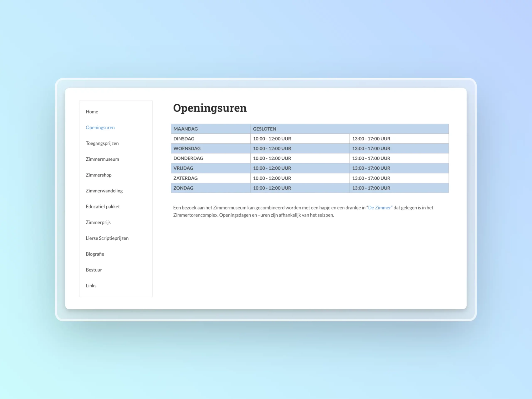
Task: Open the Zimmerwandeling page
Action: point(104,191)
